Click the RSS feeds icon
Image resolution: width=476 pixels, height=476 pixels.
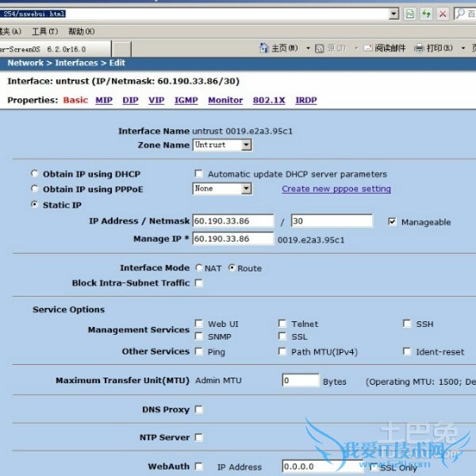click(320, 48)
